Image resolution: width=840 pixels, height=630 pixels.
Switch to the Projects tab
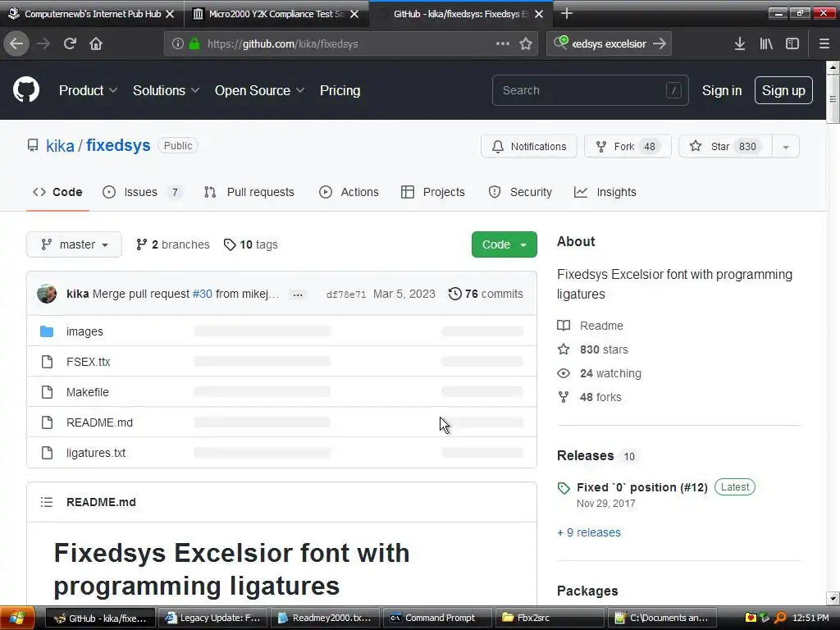pyautogui.click(x=433, y=192)
